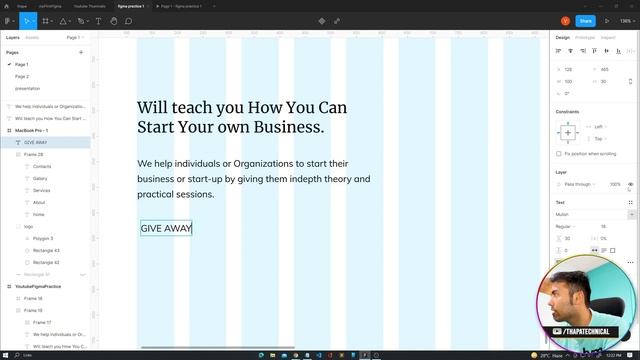Select the Pen tool

tap(81, 21)
